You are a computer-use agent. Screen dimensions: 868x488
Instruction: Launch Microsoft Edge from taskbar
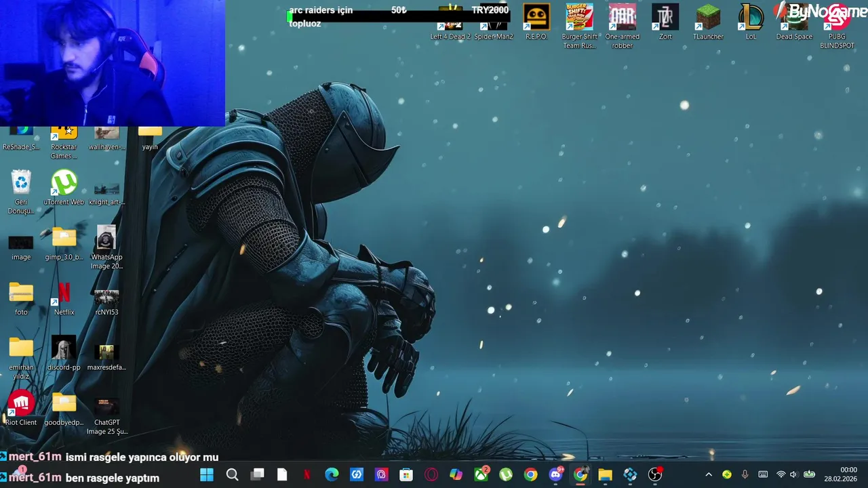coord(332,474)
